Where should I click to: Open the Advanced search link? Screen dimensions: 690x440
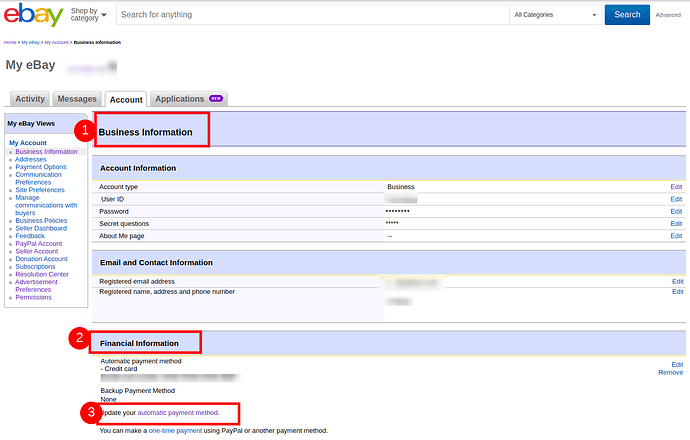[667, 16]
